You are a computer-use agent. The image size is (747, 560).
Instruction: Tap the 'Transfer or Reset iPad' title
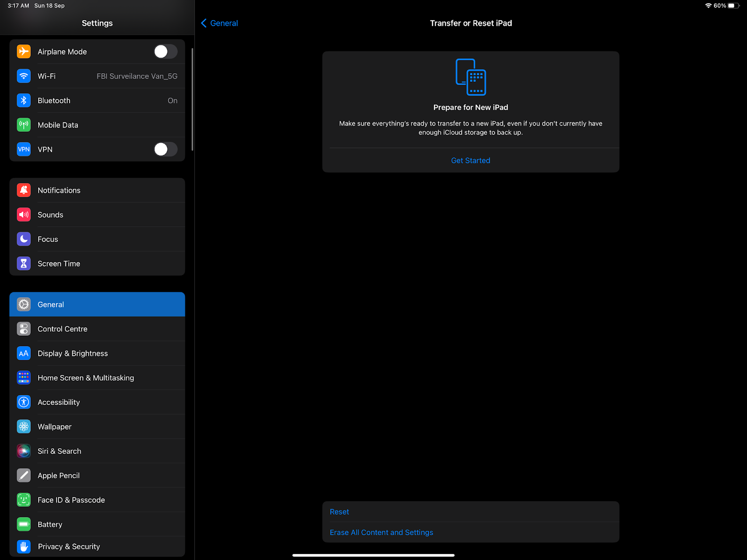point(471,23)
